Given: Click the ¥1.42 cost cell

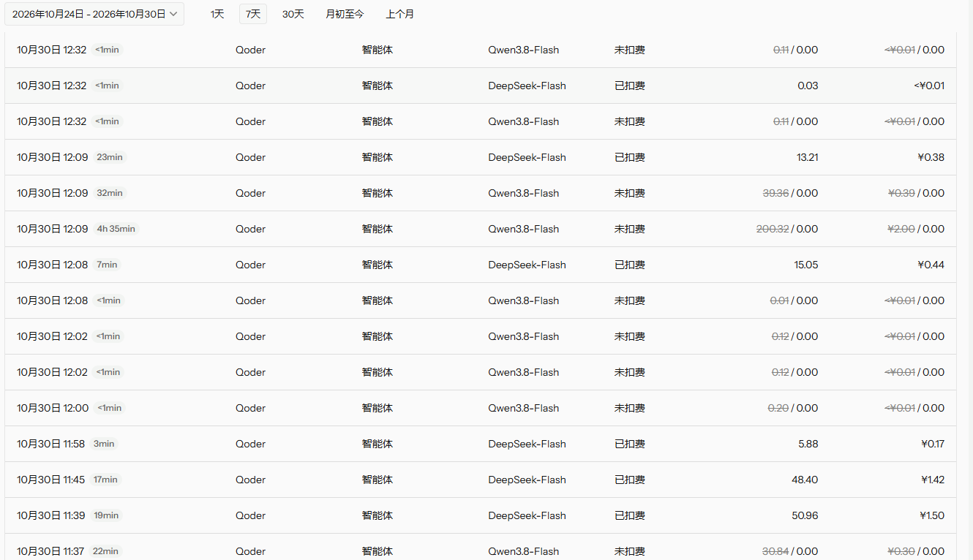Looking at the screenshot, I should point(932,480).
